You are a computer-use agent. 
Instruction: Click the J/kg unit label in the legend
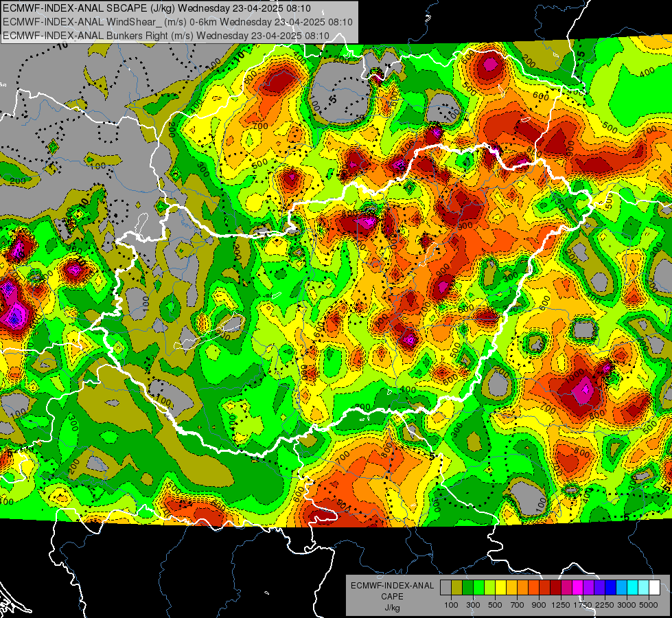pyautogui.click(x=392, y=608)
